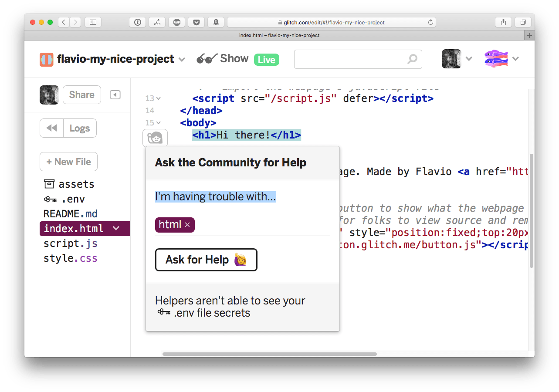
Task: Click the horizontal scrollbar below the editor
Action: click(x=269, y=354)
